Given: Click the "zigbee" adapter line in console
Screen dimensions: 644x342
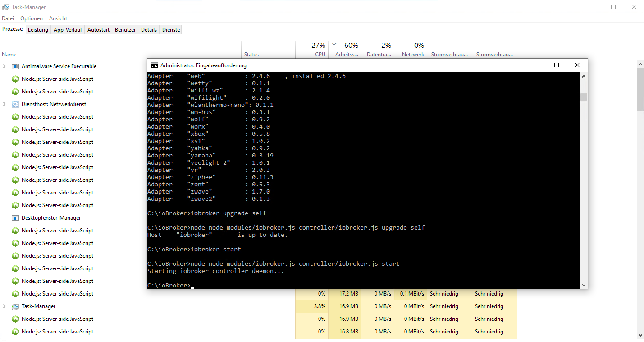Looking at the screenshot, I should tap(210, 177).
